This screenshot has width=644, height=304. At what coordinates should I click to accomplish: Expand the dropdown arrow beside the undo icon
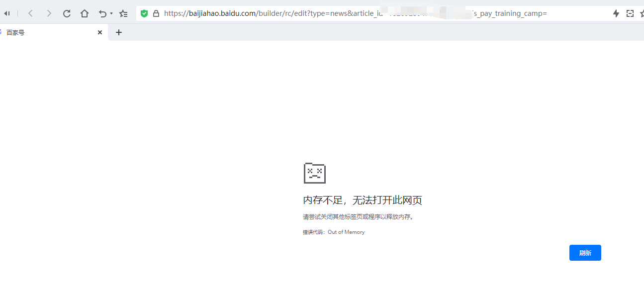[111, 13]
